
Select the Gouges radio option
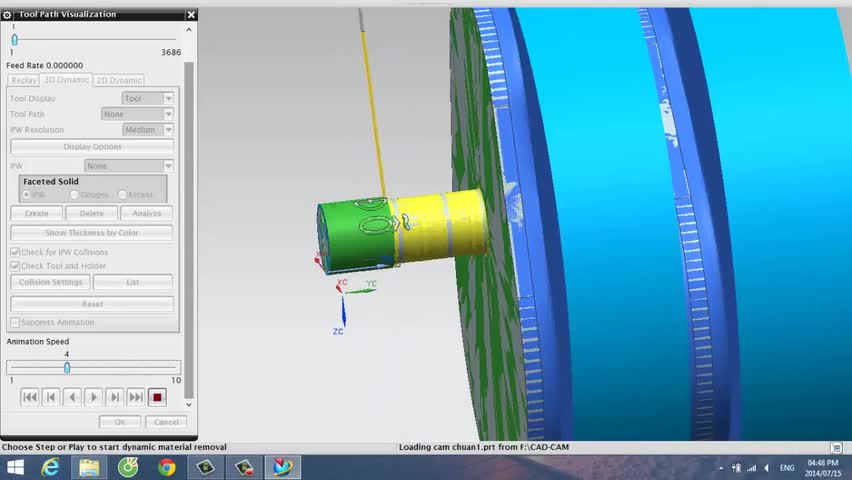tap(74, 195)
